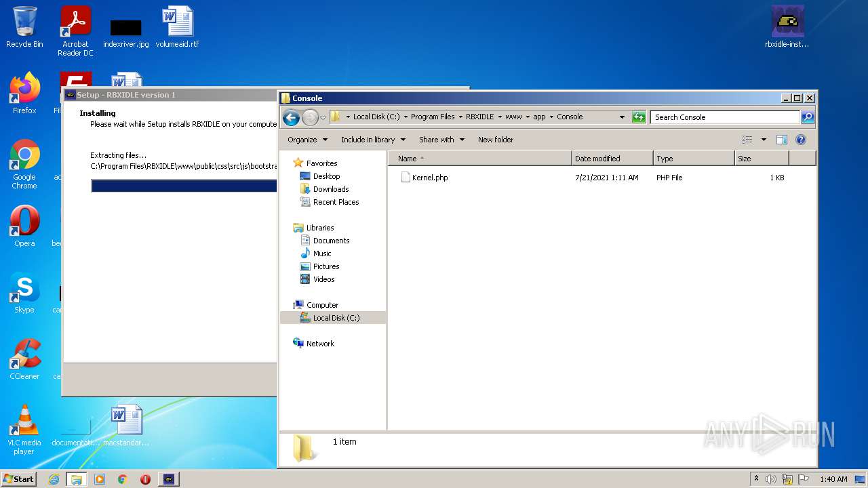Select Favorites in the navigation pane
868x488 pixels.
coord(321,163)
